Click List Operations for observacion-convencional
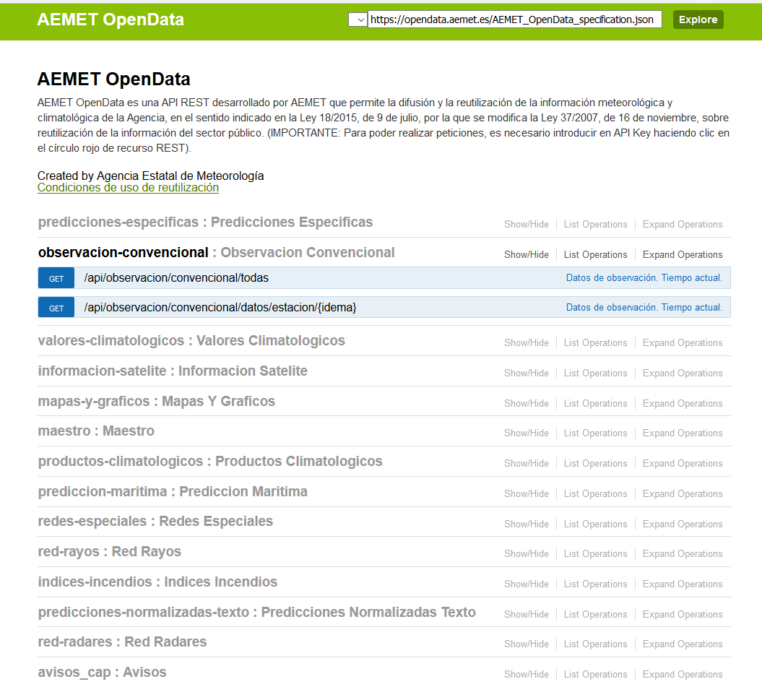Screen dimensions: 762x700 595,254
